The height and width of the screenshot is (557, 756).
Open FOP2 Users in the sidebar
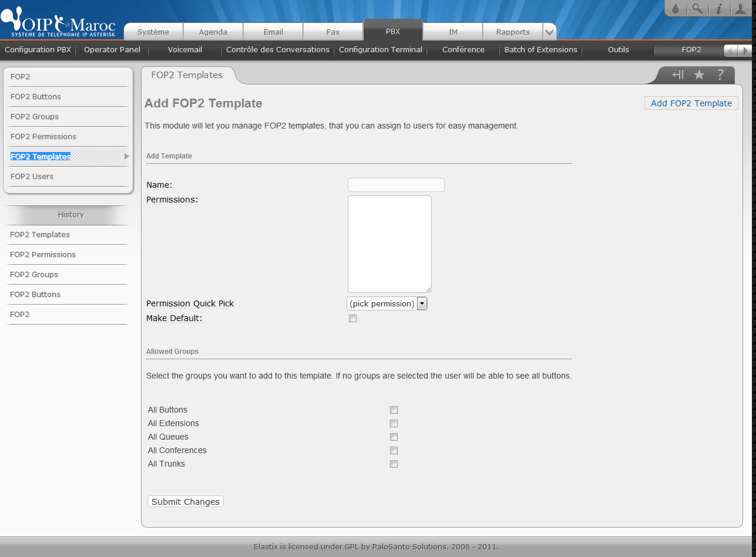point(32,177)
